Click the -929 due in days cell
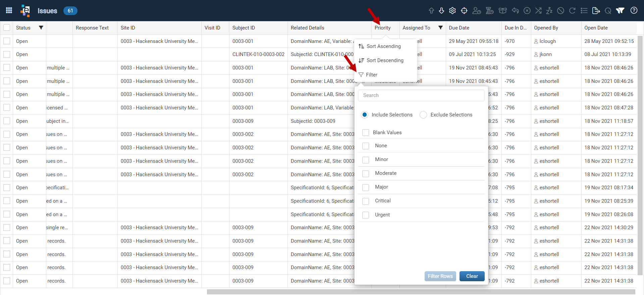The image size is (644, 295). point(510,54)
